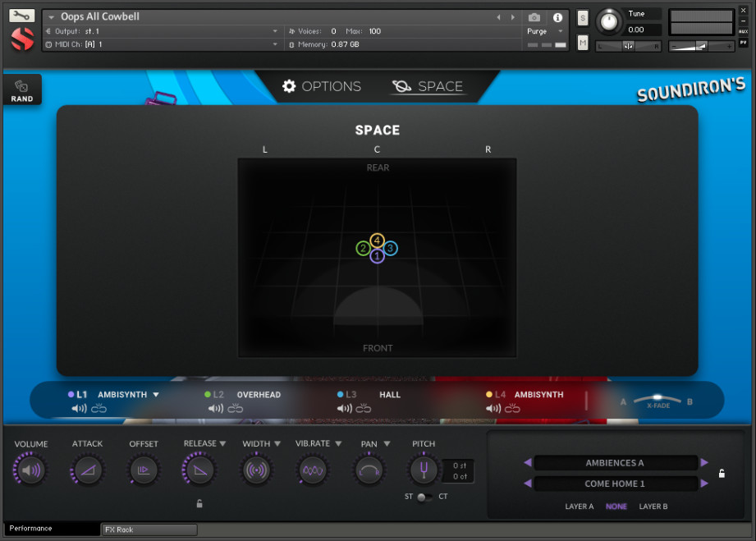756x541 pixels.
Task: Expand the L1 AMBISYNTH dropdown arrow
Action: (156, 395)
